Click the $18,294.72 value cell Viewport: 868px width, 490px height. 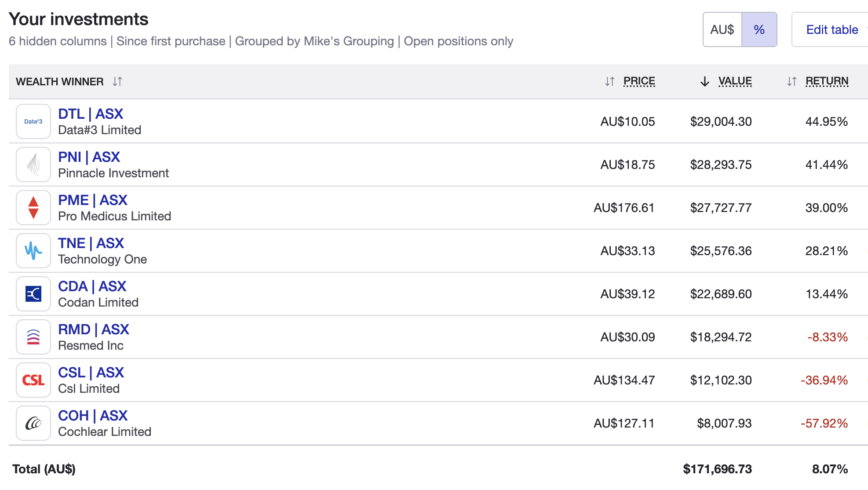(721, 337)
